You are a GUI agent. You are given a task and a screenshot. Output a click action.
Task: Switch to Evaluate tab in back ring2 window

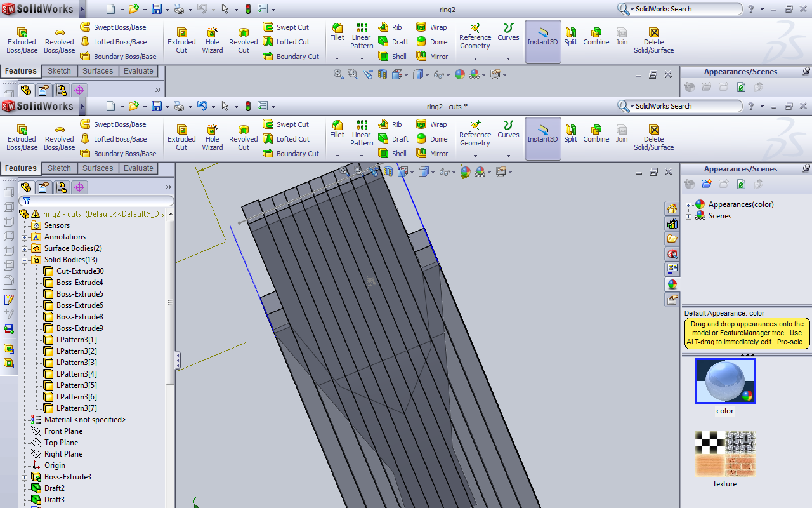pos(138,71)
